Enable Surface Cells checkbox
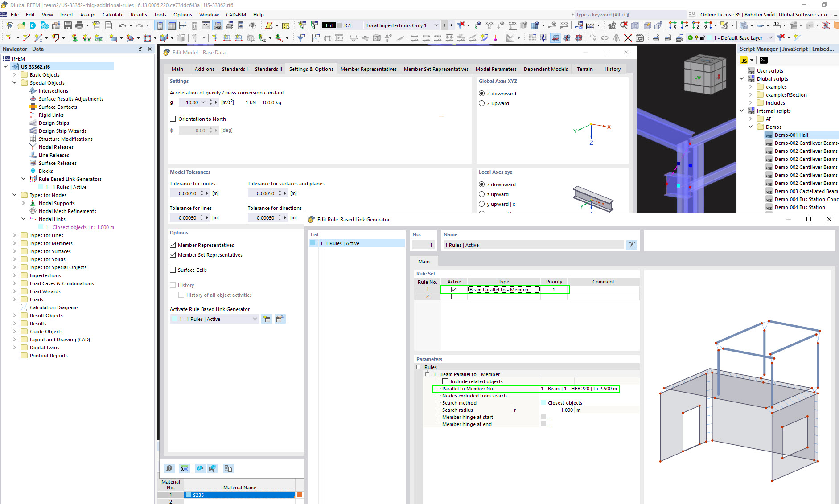 tap(173, 270)
